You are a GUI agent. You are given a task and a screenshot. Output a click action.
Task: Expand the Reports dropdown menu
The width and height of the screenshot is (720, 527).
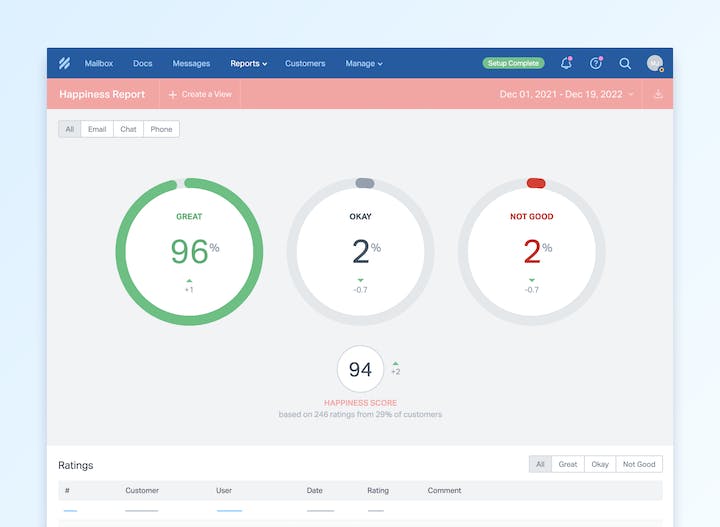(x=248, y=63)
